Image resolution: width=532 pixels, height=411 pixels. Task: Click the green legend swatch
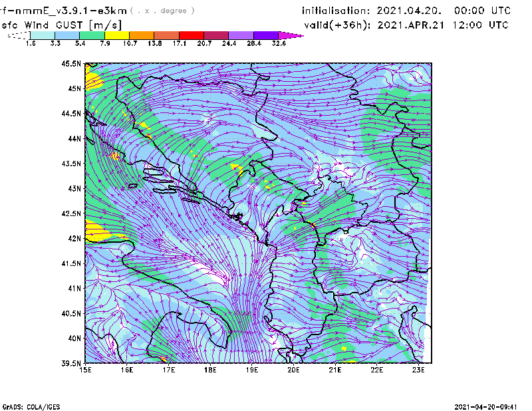coord(92,35)
